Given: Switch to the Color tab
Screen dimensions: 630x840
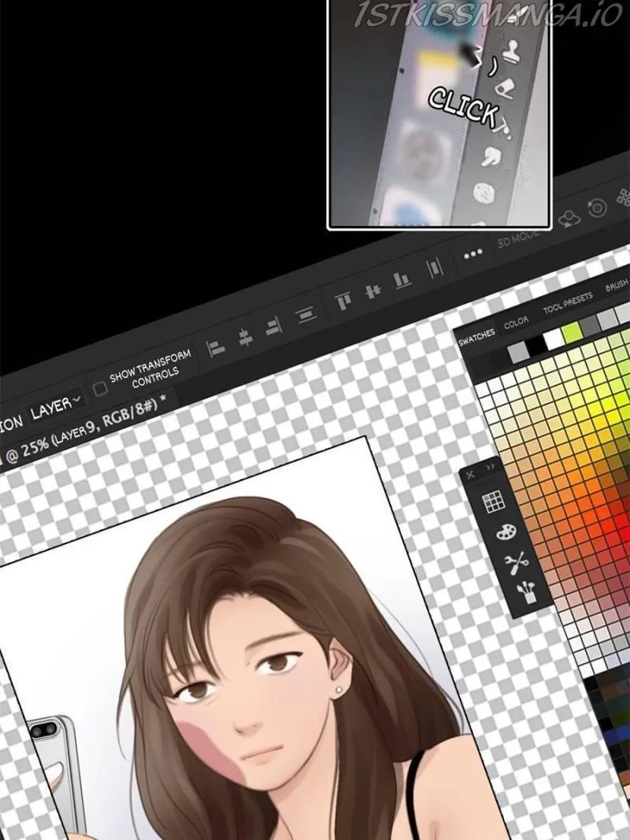Looking at the screenshot, I should [516, 323].
